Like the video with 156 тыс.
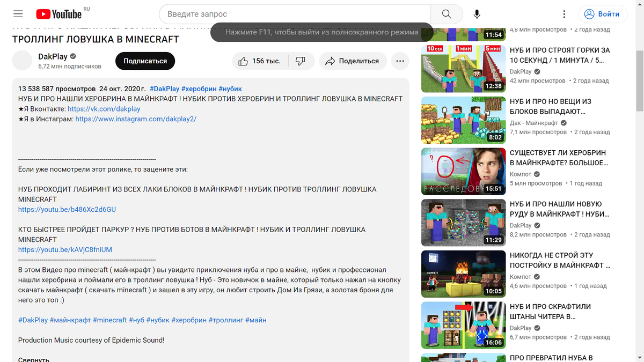The width and height of the screenshot is (644, 362). pyautogui.click(x=260, y=61)
